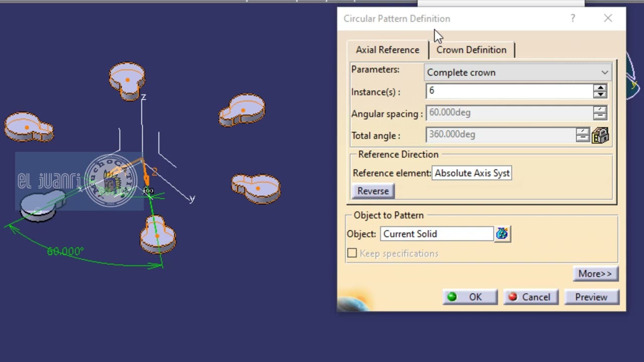Viewport: 644px width, 362px height.
Task: Open dialog help question mark
Action: pyautogui.click(x=573, y=19)
